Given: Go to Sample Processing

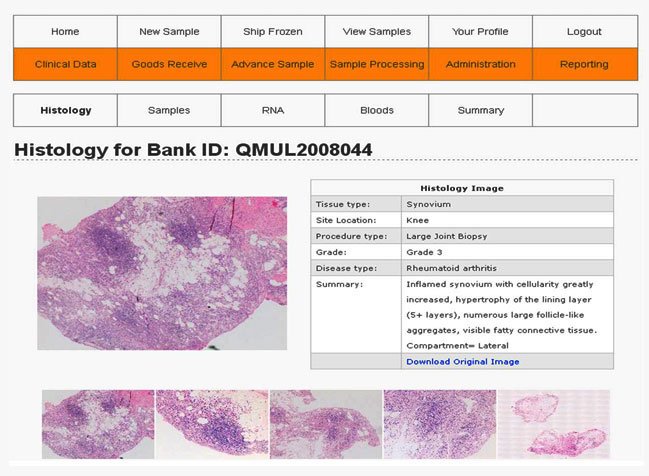Looking at the screenshot, I should click(x=376, y=64).
